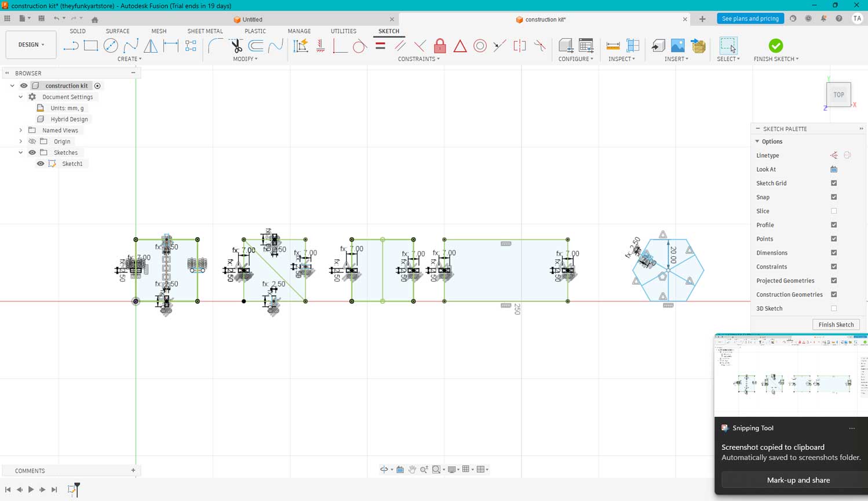
Task: Select the Mirror sketch tool
Action: point(151,46)
